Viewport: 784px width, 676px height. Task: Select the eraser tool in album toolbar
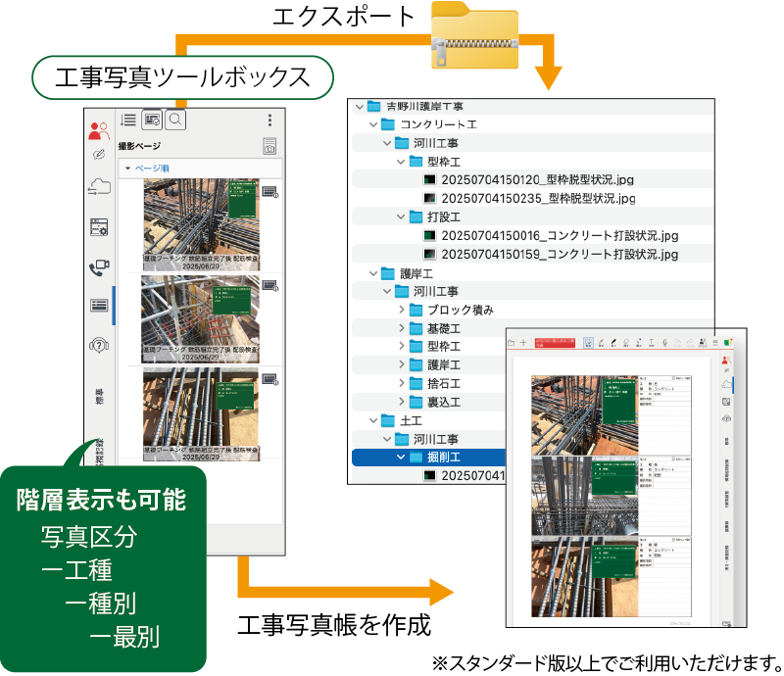click(626, 343)
